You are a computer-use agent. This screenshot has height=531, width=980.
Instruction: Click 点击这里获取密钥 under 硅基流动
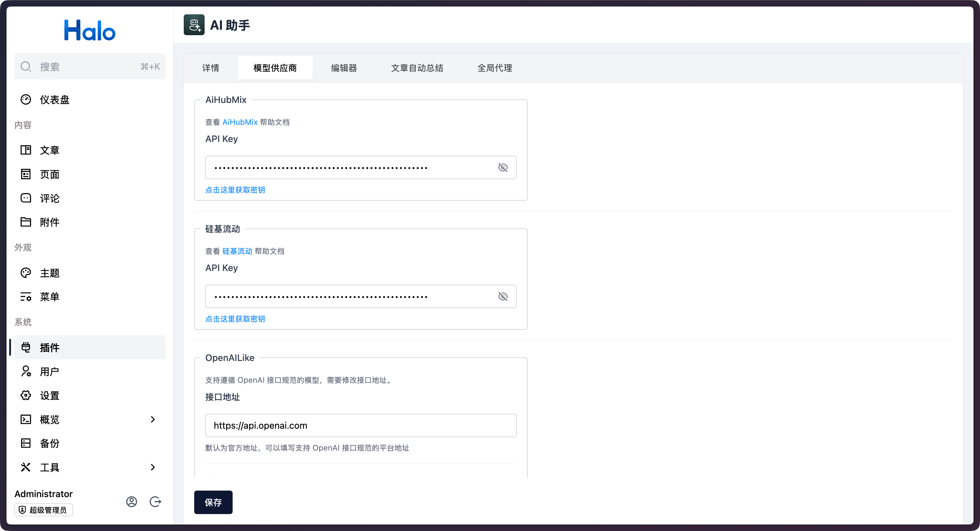point(235,319)
